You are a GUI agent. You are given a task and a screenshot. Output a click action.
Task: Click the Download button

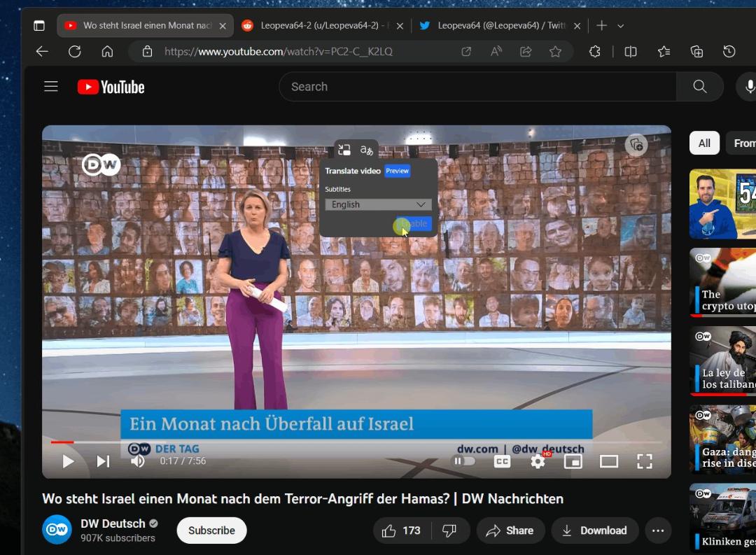[x=594, y=531]
